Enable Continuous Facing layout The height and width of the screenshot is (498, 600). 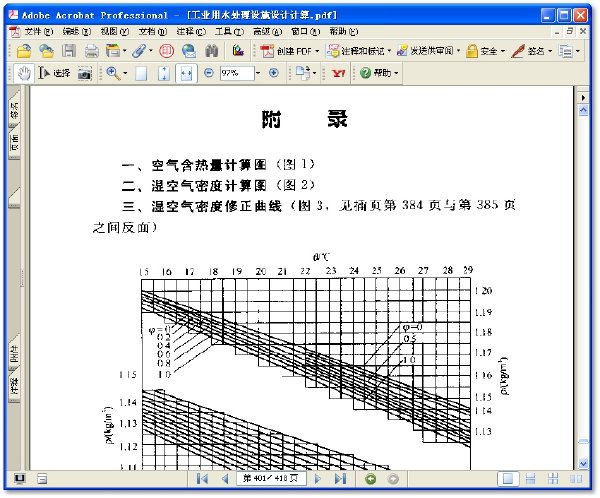point(553,478)
